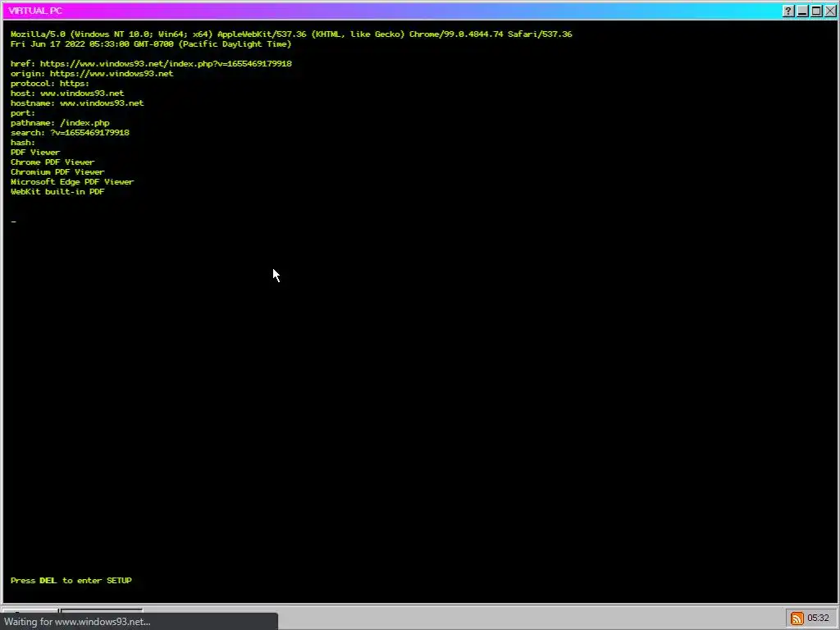Select the href URL line
This screenshot has width=840, height=630.
[151, 64]
